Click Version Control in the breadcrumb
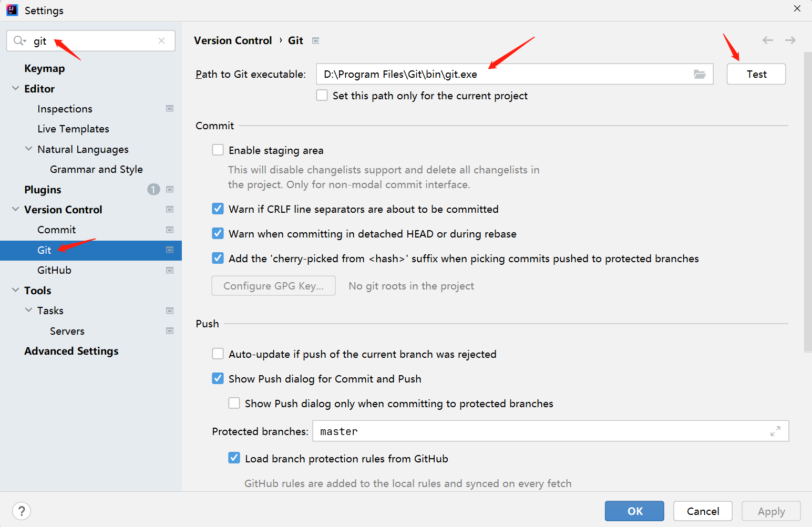This screenshot has height=527, width=812. [x=233, y=40]
